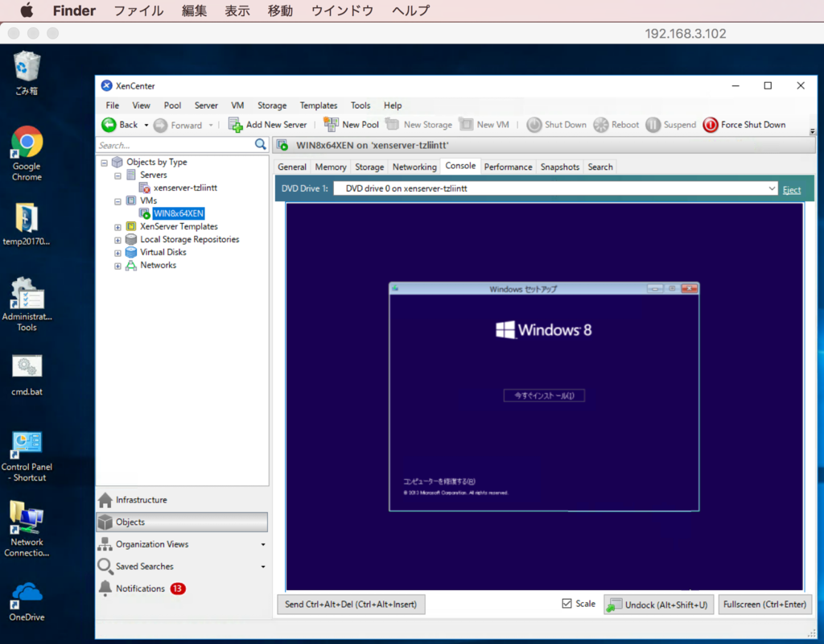Click the Eject link

tap(792, 190)
